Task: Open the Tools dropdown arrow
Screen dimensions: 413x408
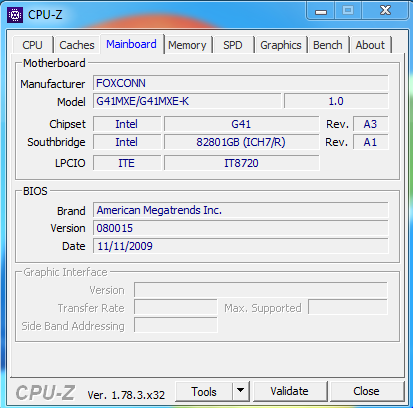Action: 241,391
